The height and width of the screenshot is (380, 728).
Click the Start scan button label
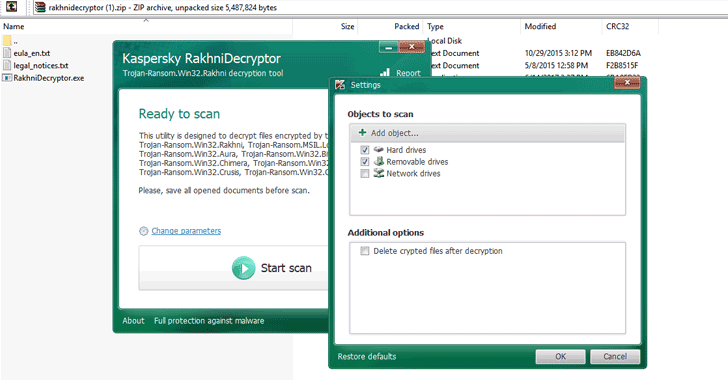[x=286, y=268]
